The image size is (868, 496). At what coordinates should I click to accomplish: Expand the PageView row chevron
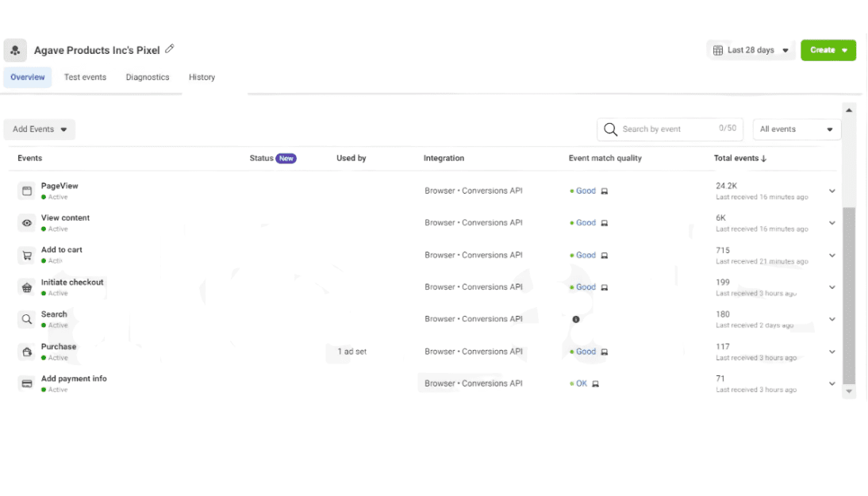tap(832, 191)
